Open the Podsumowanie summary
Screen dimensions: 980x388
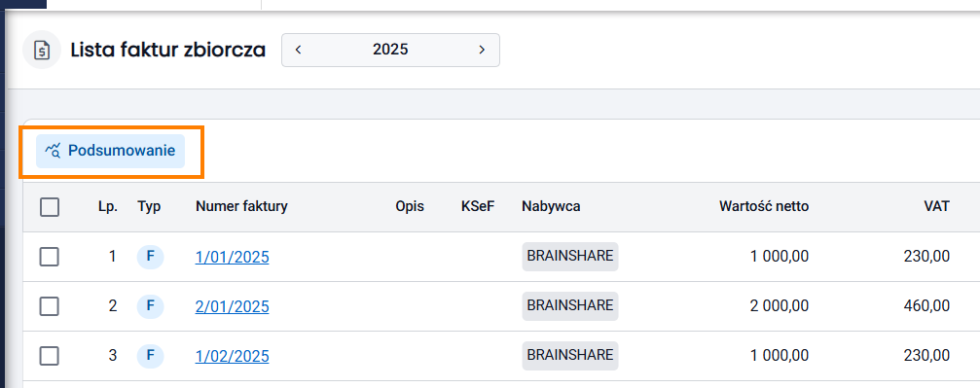[110, 151]
